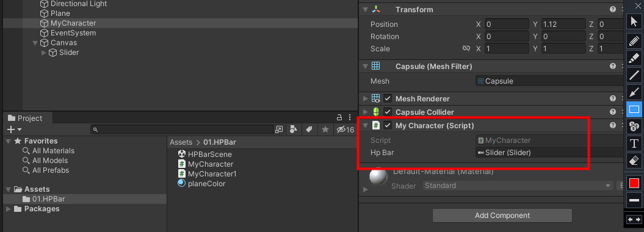
Task: Change the line thickness setting
Action: (x=634, y=200)
